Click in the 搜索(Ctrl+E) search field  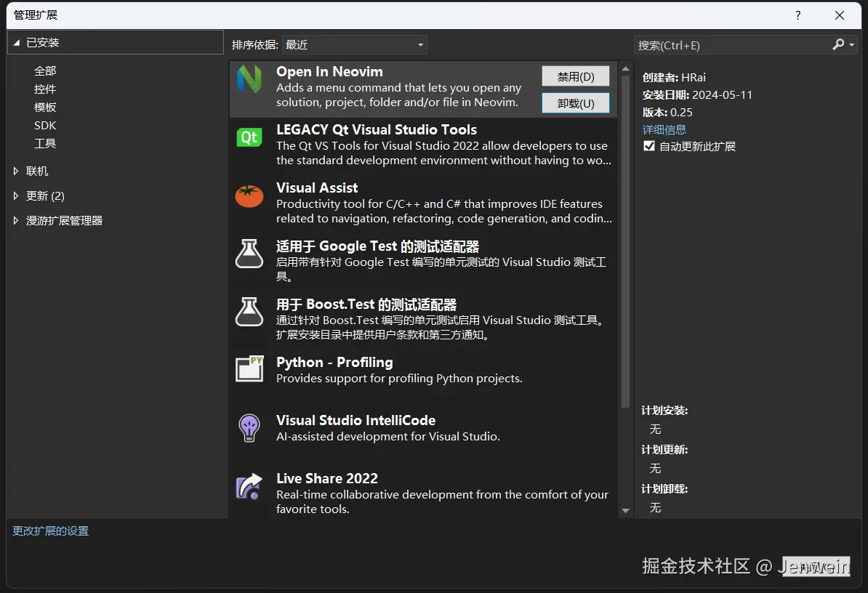click(x=731, y=45)
